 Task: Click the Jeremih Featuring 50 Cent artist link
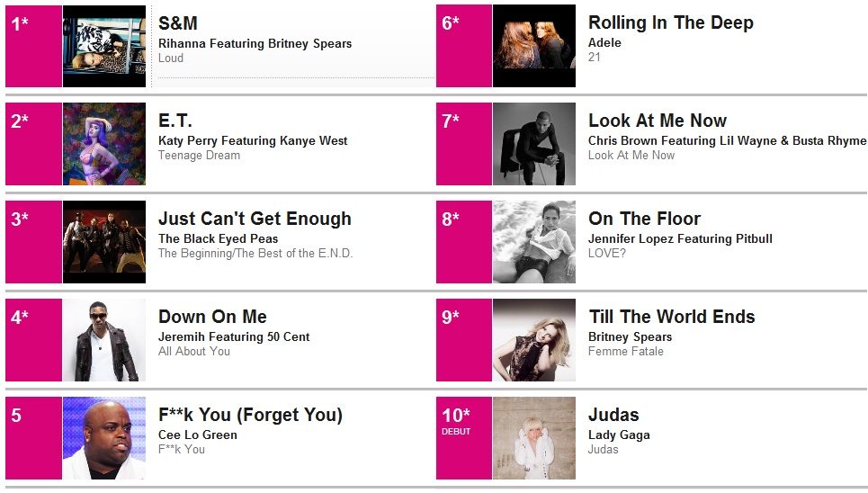[x=234, y=336]
